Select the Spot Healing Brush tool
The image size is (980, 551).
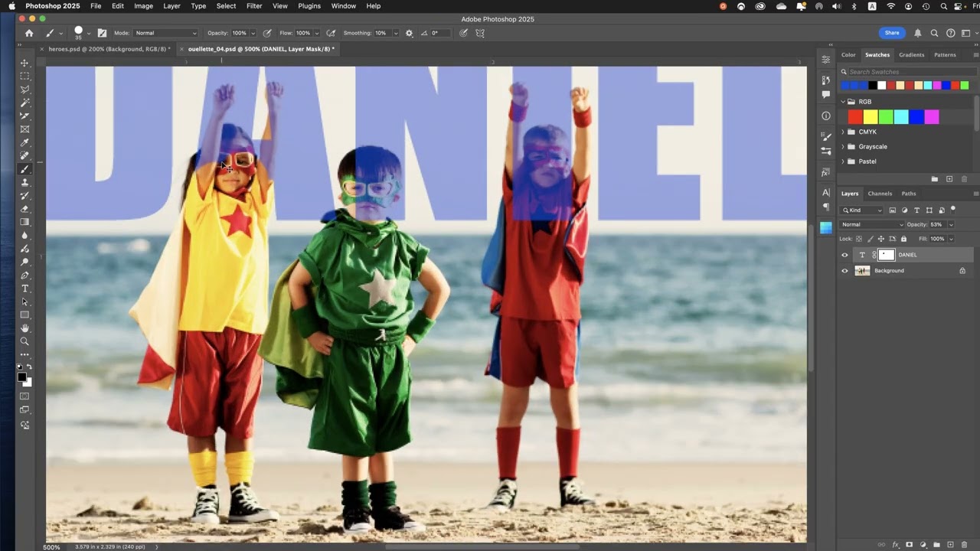(24, 155)
